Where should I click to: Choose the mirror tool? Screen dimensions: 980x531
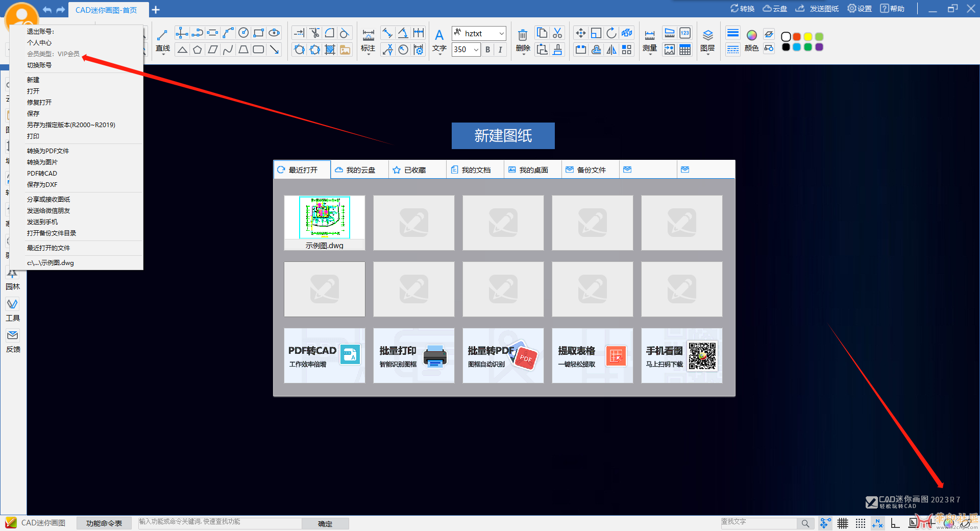611,50
